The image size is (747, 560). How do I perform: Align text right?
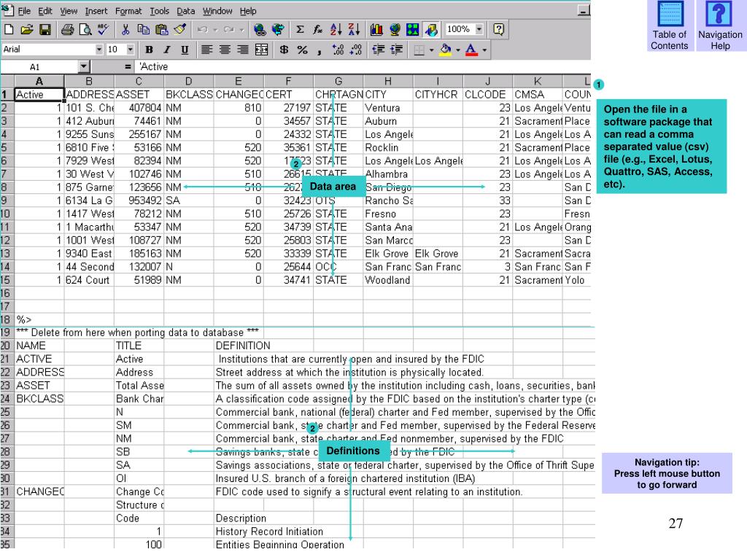[x=243, y=50]
